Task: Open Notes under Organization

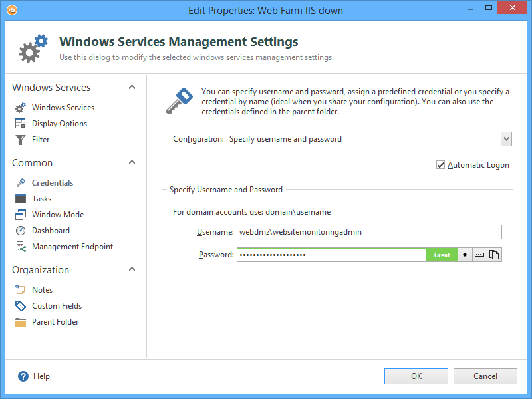Action: point(42,290)
